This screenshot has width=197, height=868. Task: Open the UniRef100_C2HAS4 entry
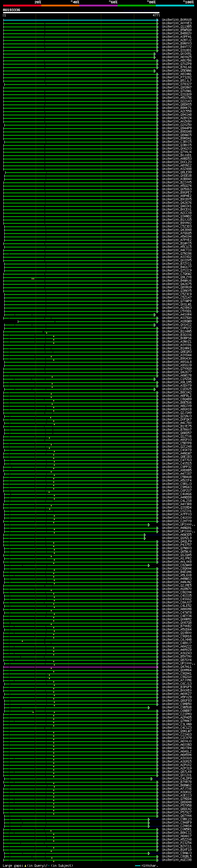(x=177, y=826)
